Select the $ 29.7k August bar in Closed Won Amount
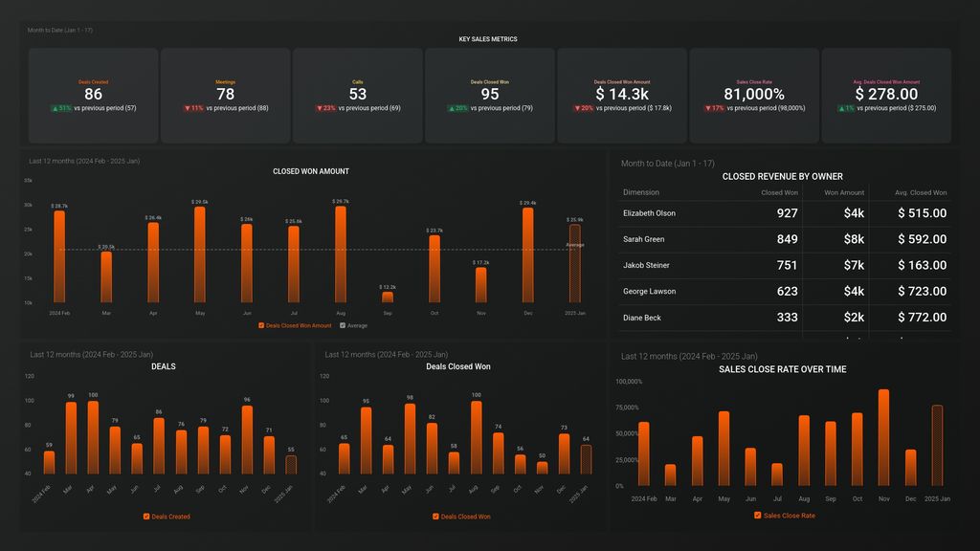The height and width of the screenshot is (551, 980). pyautogui.click(x=341, y=254)
